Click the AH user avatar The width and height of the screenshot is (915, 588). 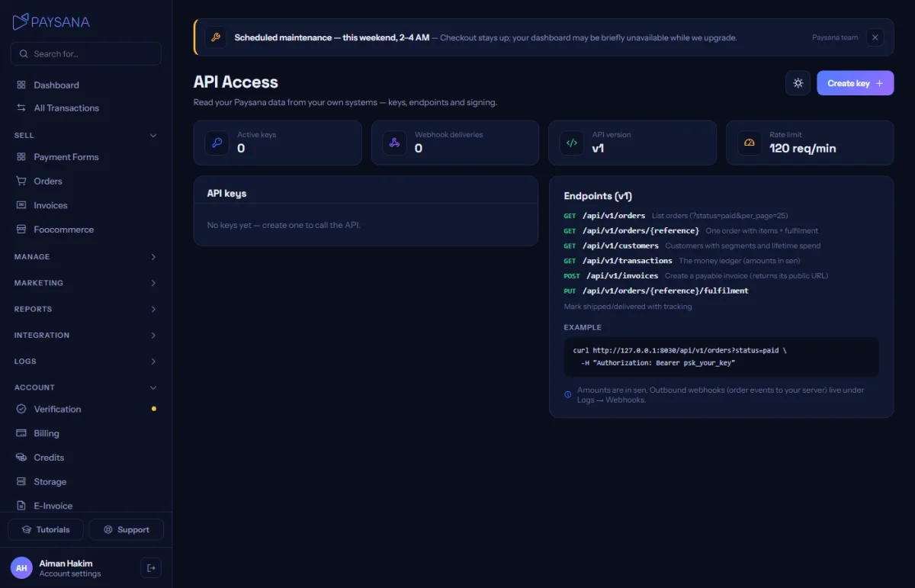(x=21, y=568)
